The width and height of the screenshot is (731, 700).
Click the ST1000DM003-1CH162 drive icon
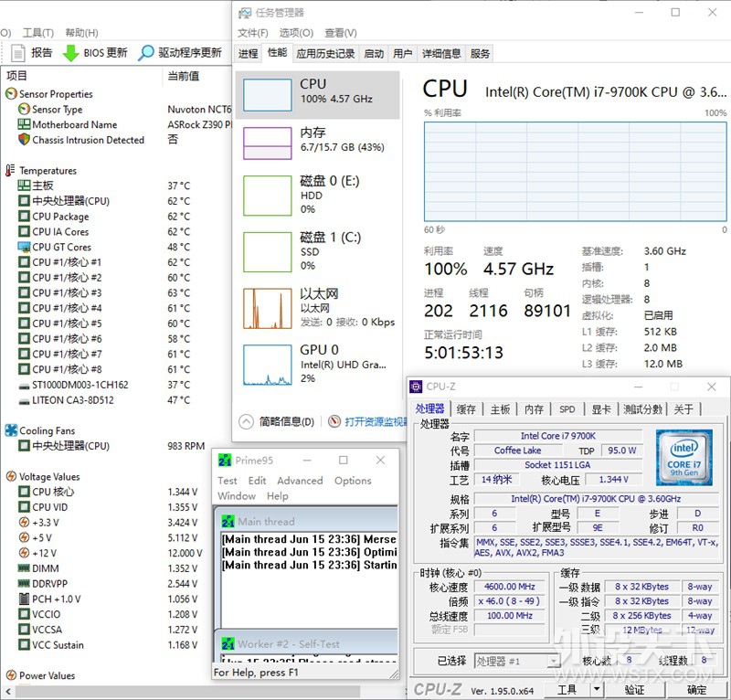[x=24, y=386]
